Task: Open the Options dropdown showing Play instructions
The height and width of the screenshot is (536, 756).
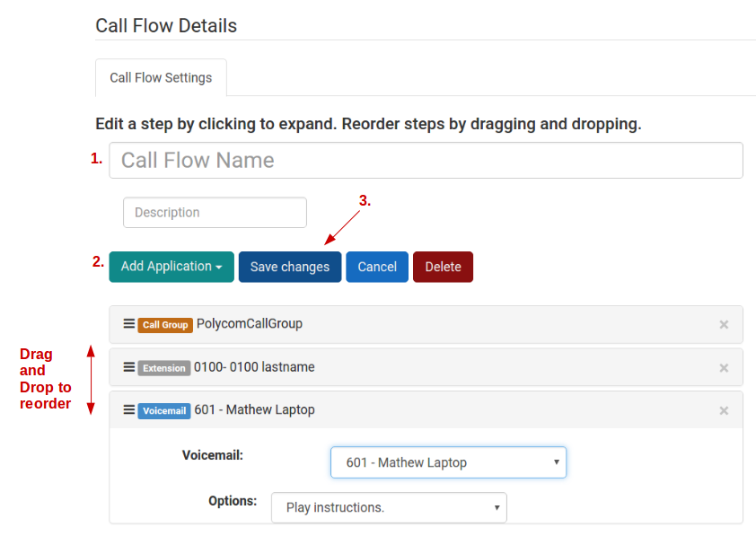Action: 389,507
